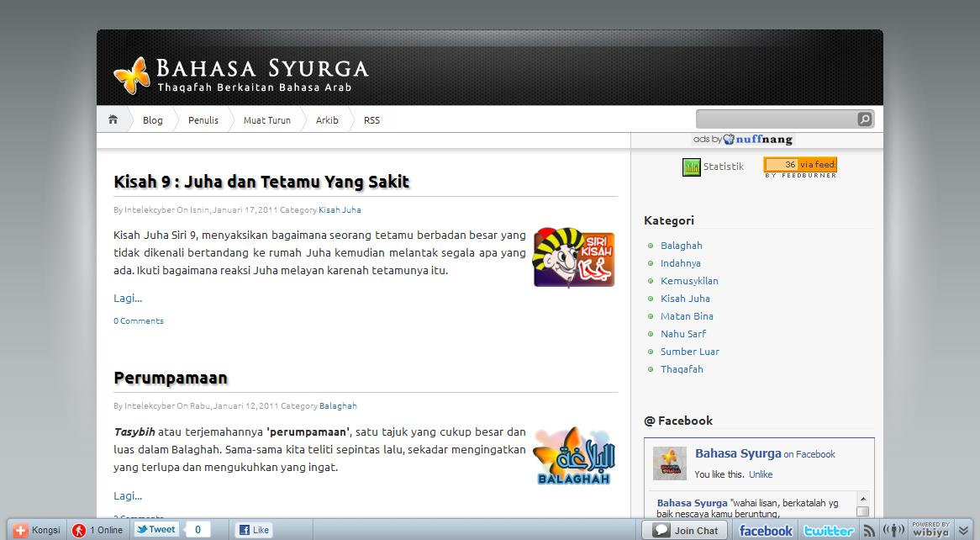Select Indahnya in Kategori list

click(x=681, y=263)
